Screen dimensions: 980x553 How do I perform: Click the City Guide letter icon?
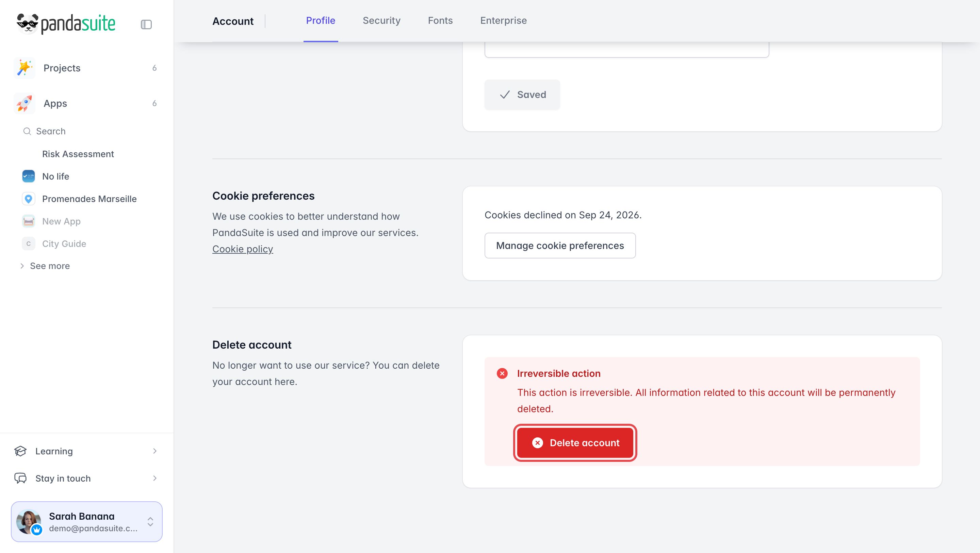(x=29, y=244)
